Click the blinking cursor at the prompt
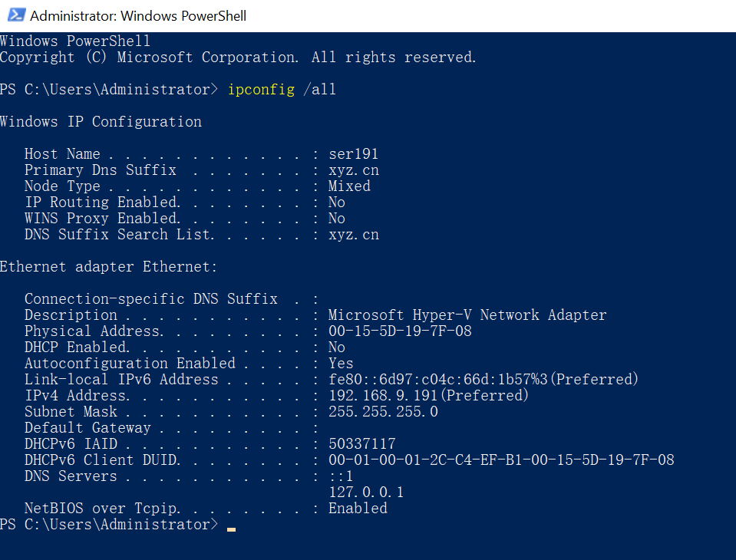This screenshot has width=736, height=560. click(x=232, y=529)
